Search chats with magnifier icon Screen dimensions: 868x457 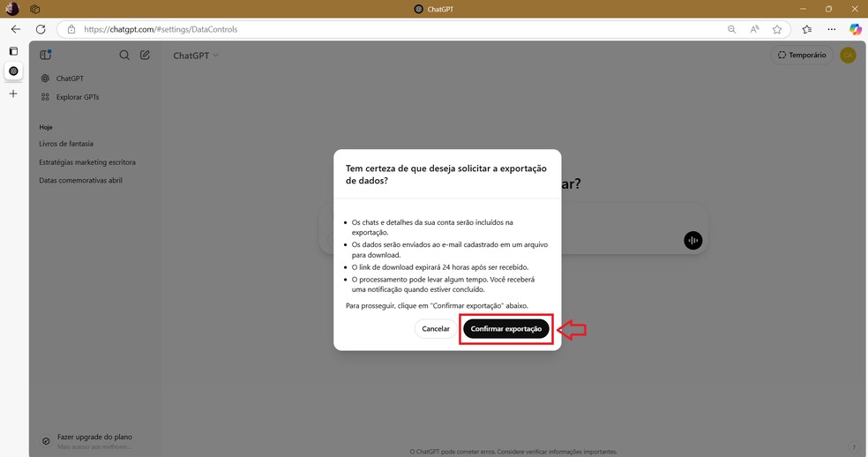click(124, 55)
